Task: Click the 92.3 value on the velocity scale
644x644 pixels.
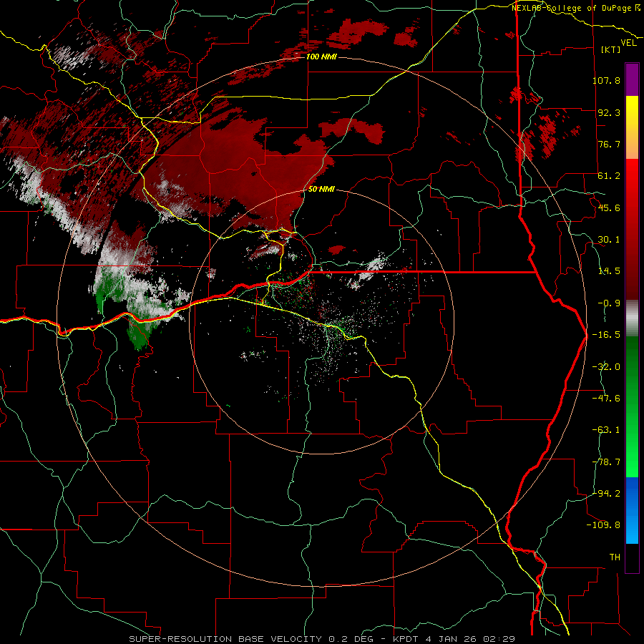Action: tap(609, 112)
